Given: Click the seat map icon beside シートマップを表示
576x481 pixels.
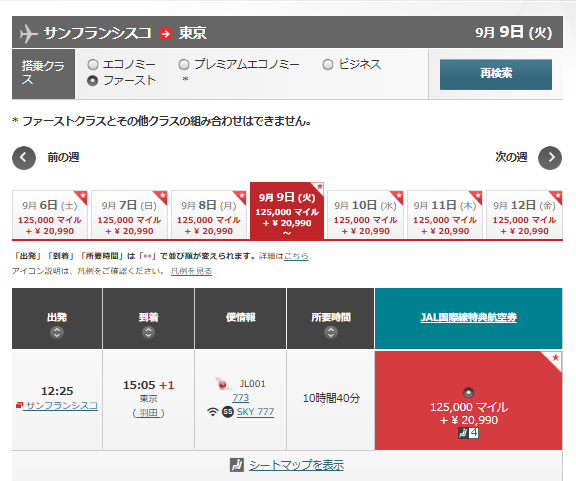Looking at the screenshot, I should pyautogui.click(x=237, y=465).
